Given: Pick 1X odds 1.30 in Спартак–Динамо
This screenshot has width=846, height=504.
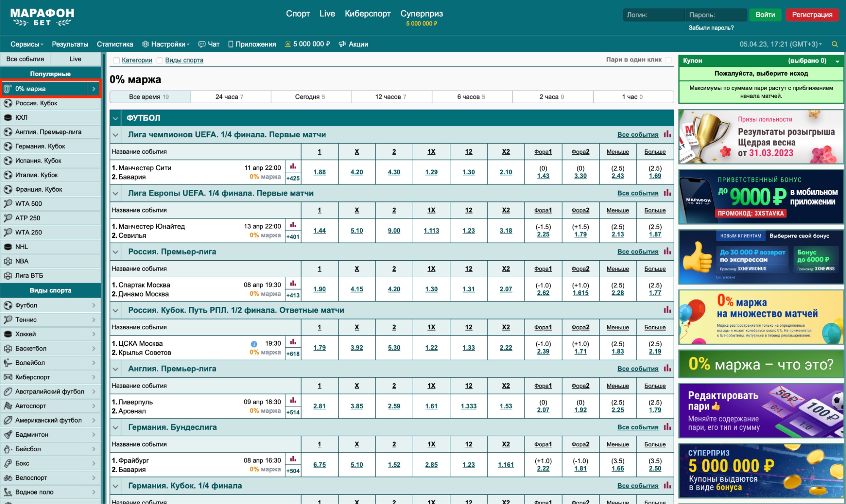Looking at the screenshot, I should pyautogui.click(x=431, y=289).
